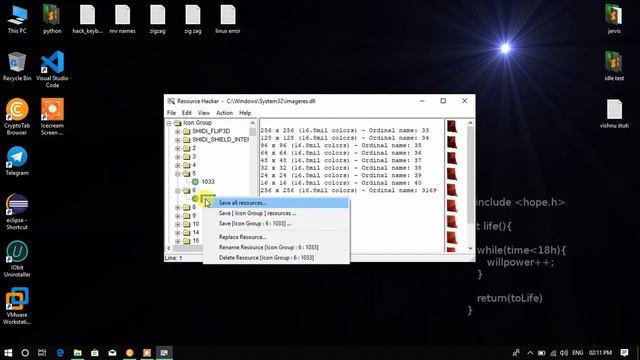Viewport: 640px width, 360px height.
Task: Open the idle test desktop icon
Action: point(614,66)
